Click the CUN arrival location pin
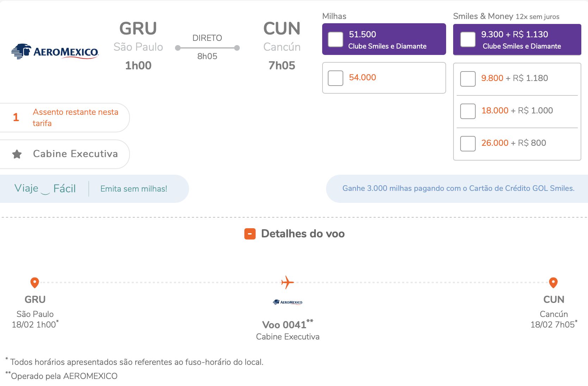 click(553, 282)
